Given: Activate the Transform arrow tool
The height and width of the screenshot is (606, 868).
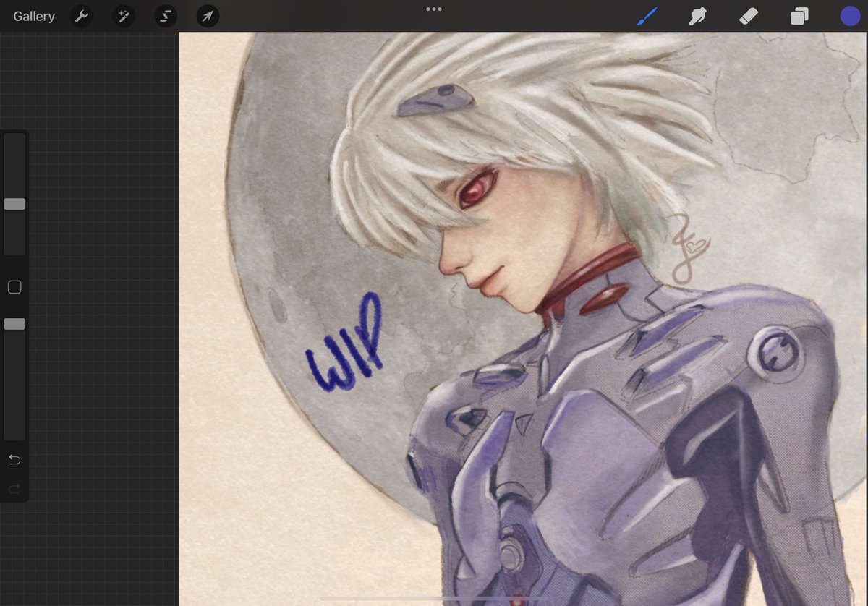Looking at the screenshot, I should 208,16.
